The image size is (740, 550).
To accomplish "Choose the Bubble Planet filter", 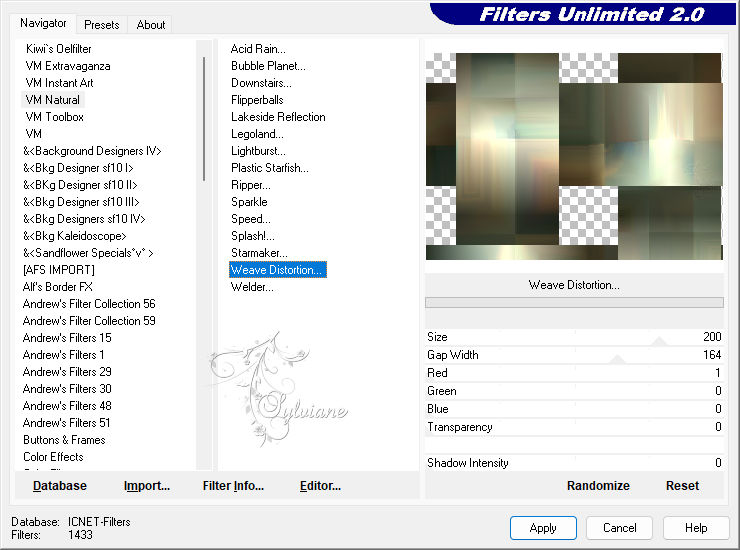I will coord(268,66).
